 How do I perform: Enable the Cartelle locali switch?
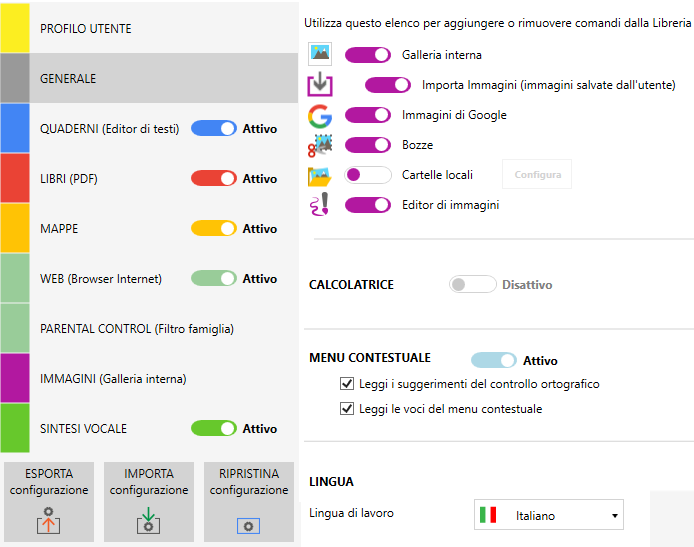(368, 175)
